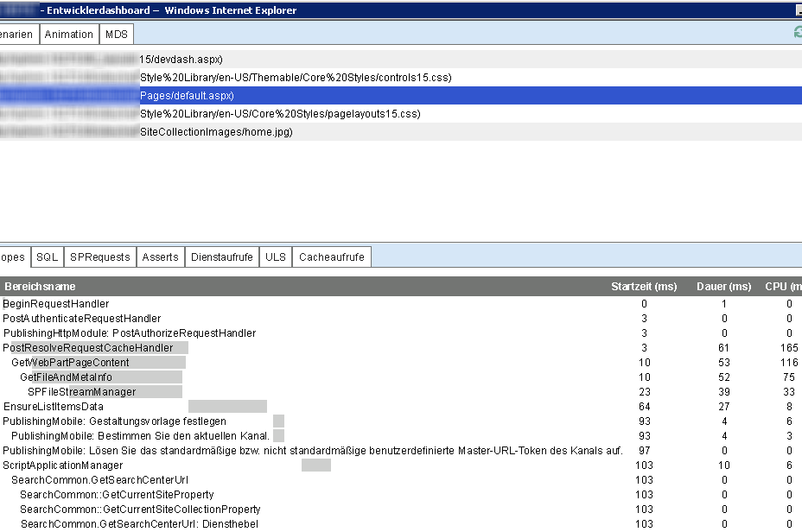Switch to the Dienstaufrufe tab
This screenshot has width=802, height=532.
(x=221, y=256)
